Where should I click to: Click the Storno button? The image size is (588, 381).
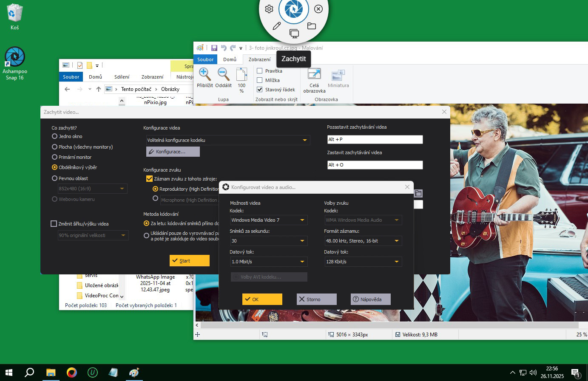click(316, 299)
